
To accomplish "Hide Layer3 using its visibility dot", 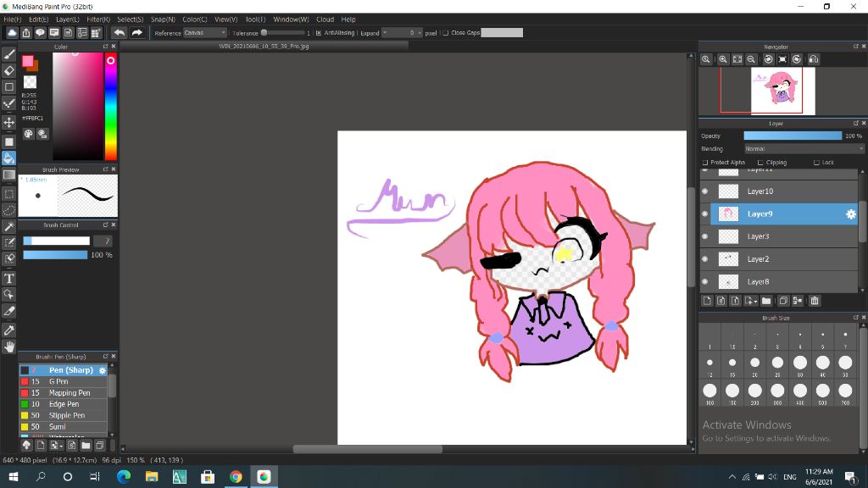I will pyautogui.click(x=704, y=237).
